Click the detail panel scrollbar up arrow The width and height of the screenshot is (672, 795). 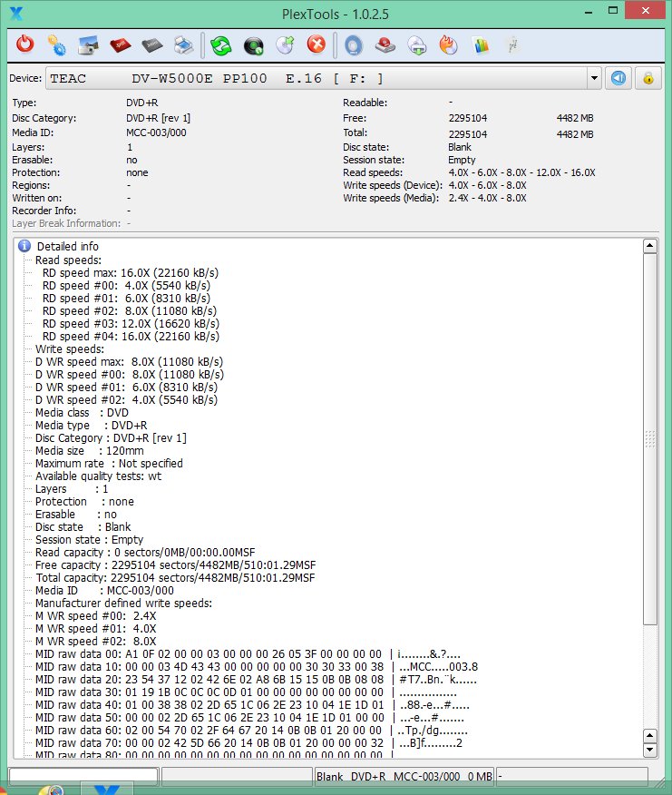[650, 247]
